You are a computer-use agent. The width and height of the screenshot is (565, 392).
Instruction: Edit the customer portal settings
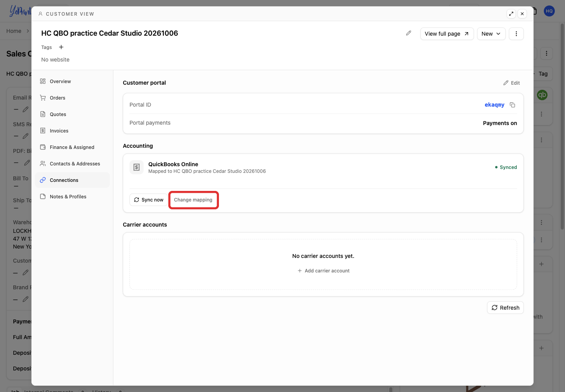(512, 83)
